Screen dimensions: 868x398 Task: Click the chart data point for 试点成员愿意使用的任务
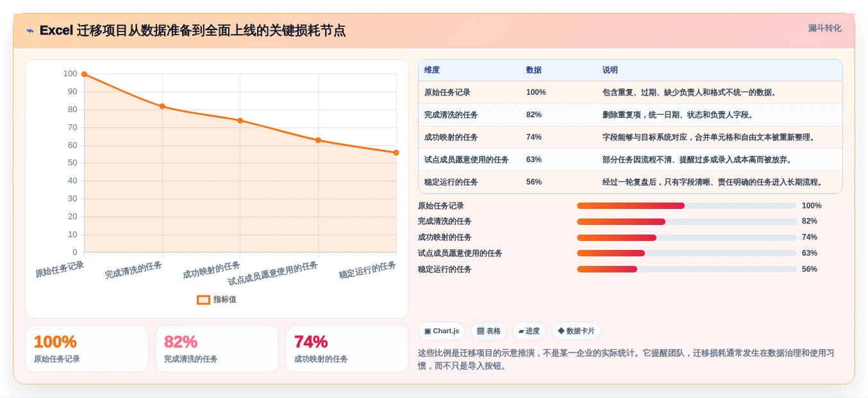click(318, 140)
